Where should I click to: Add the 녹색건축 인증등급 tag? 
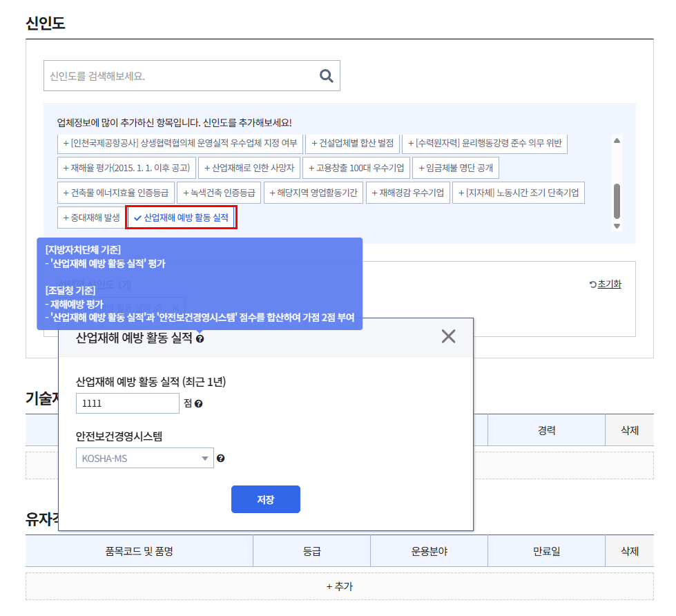pos(219,193)
